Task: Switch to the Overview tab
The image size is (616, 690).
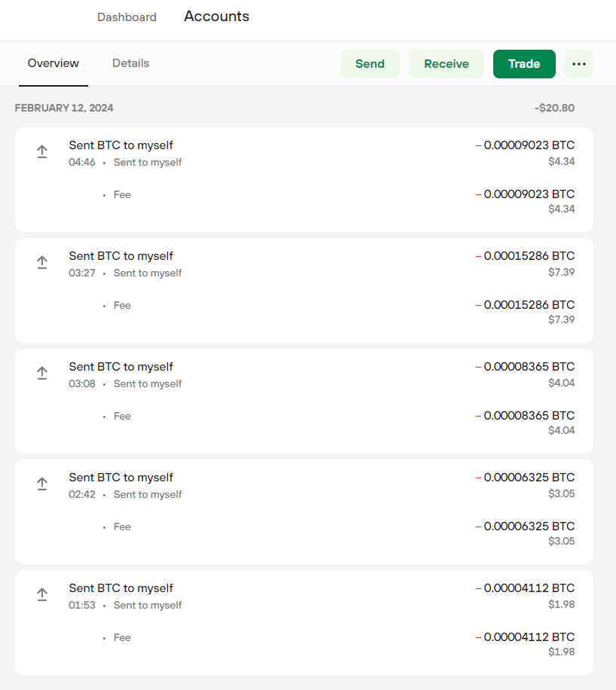Action: 53,63
